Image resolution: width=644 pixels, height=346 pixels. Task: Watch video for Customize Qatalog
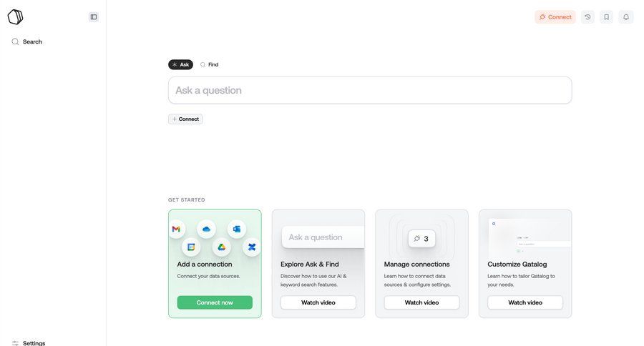[x=525, y=302]
